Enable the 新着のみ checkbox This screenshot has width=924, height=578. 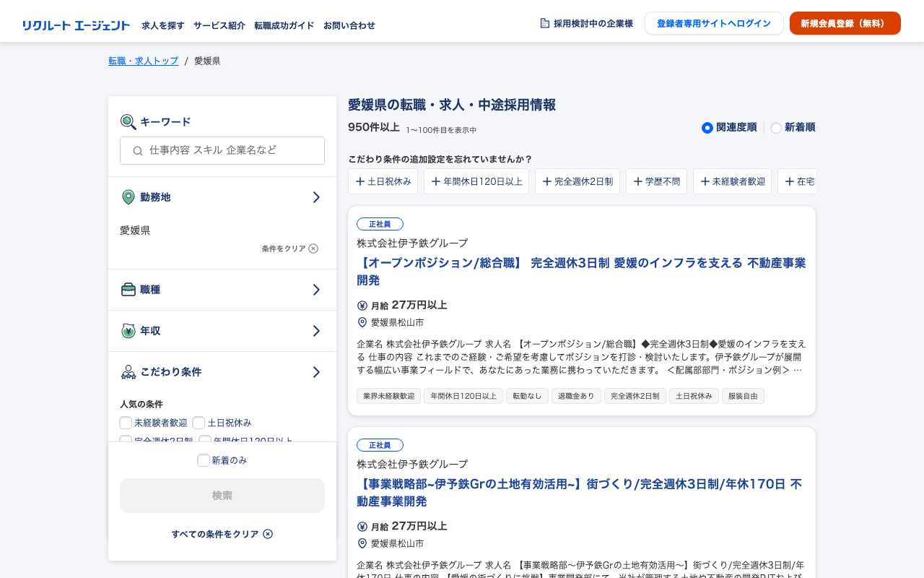click(x=204, y=460)
